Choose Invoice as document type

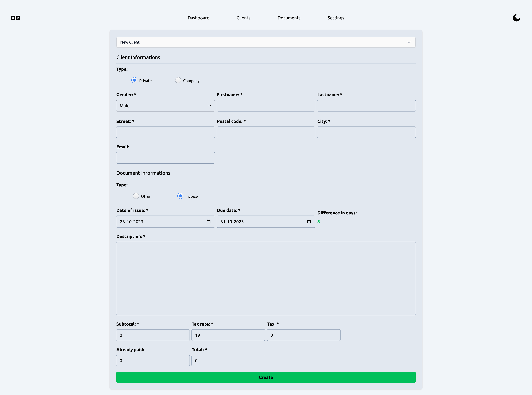(180, 196)
